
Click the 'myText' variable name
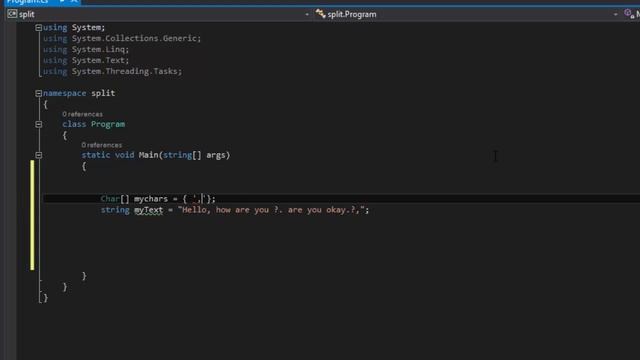pos(149,210)
